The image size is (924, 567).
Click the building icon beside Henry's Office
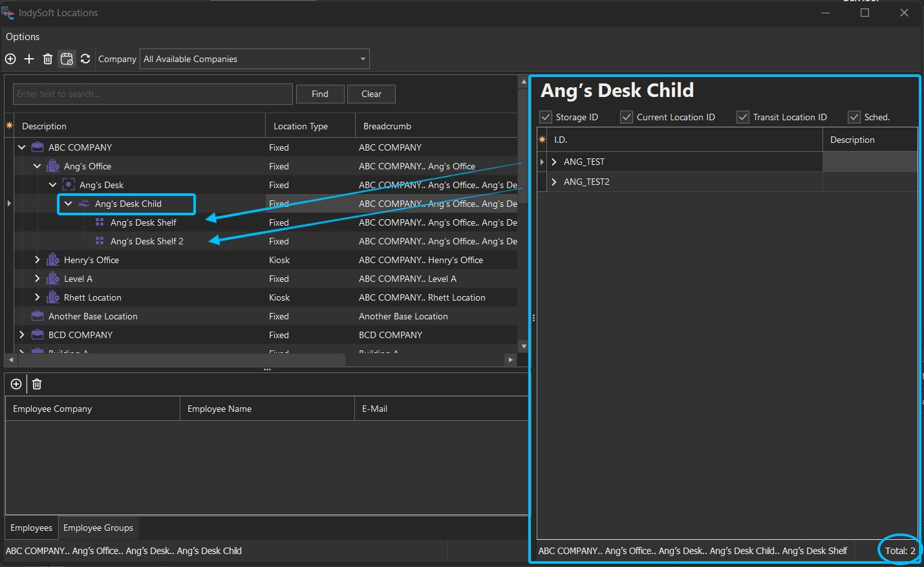click(x=53, y=260)
